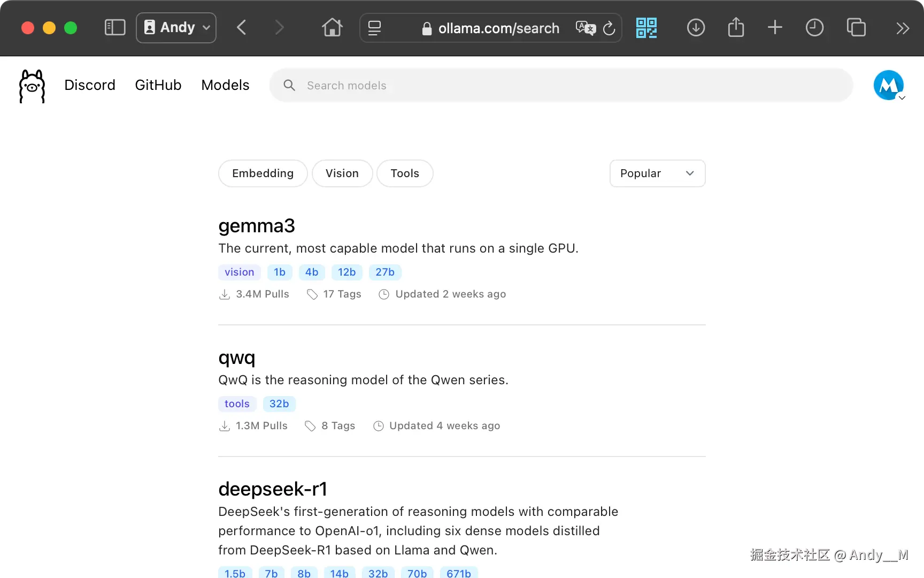The width and height of the screenshot is (924, 578).
Task: Toggle the Embedding filter
Action: coord(263,173)
